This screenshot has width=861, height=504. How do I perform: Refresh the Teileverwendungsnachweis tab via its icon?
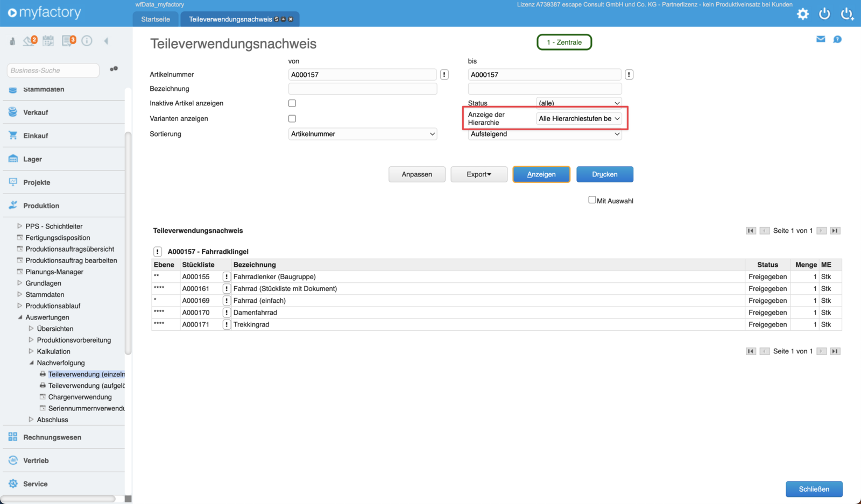tap(277, 19)
